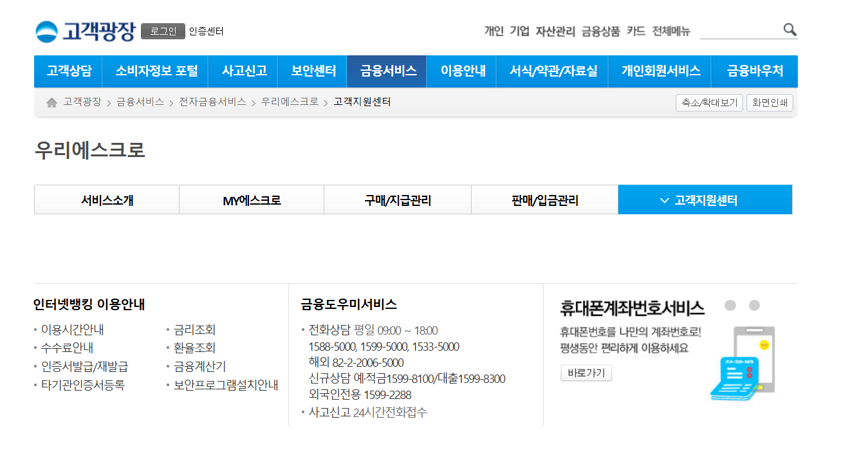Select 소비자정보 포털 in main navigation

pos(156,71)
